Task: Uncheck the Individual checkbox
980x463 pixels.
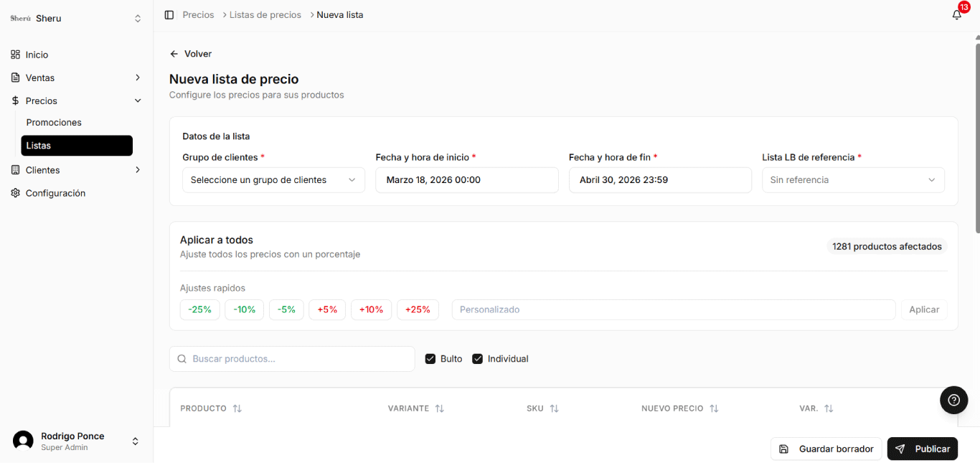Action: [x=477, y=359]
